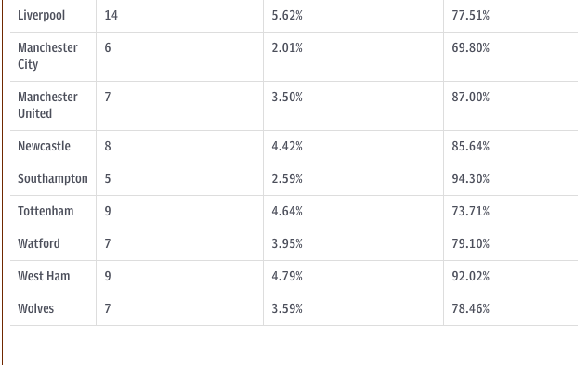Select the Liverpool team name cell

point(41,16)
